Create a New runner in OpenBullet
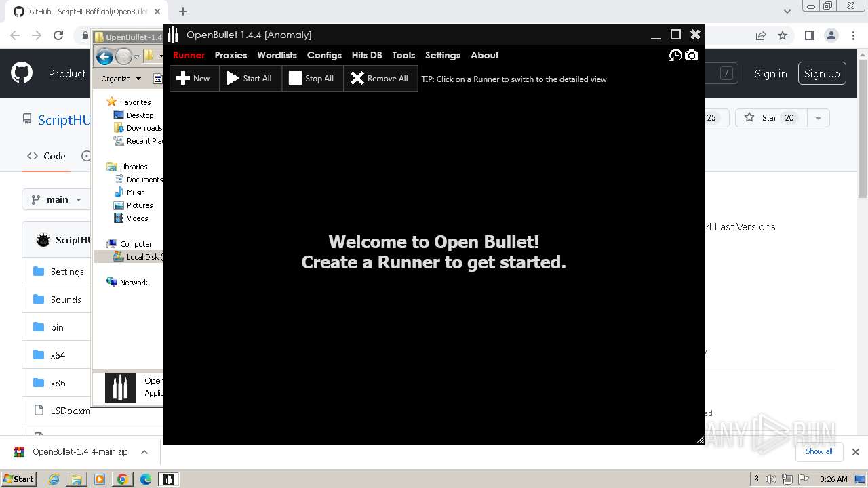The width and height of the screenshot is (868, 488). 194,79
